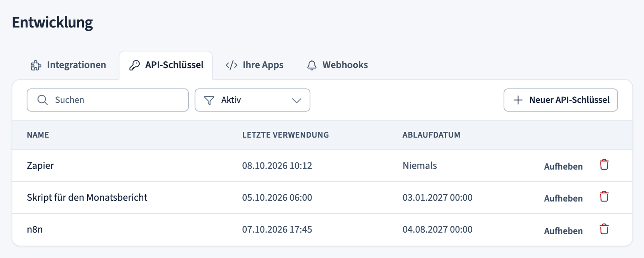Screen dimensions: 644x258
Task: Click the Niemals expiry value
Action: tap(420, 166)
